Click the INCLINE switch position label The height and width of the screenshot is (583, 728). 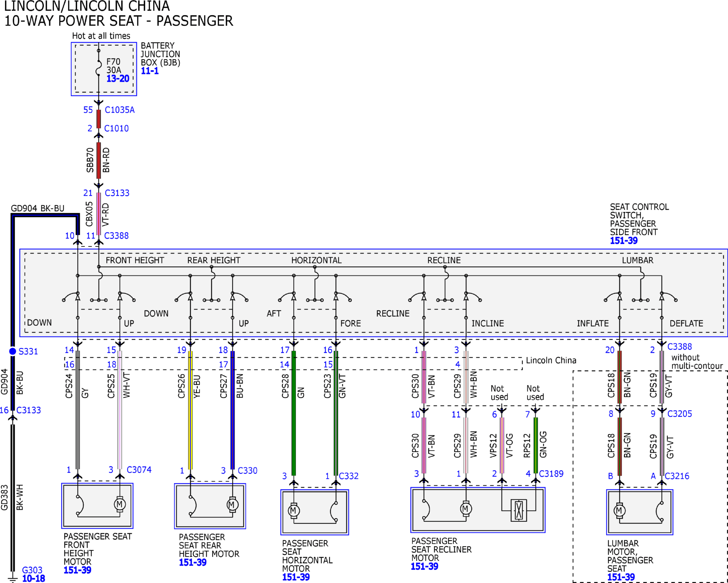(488, 323)
